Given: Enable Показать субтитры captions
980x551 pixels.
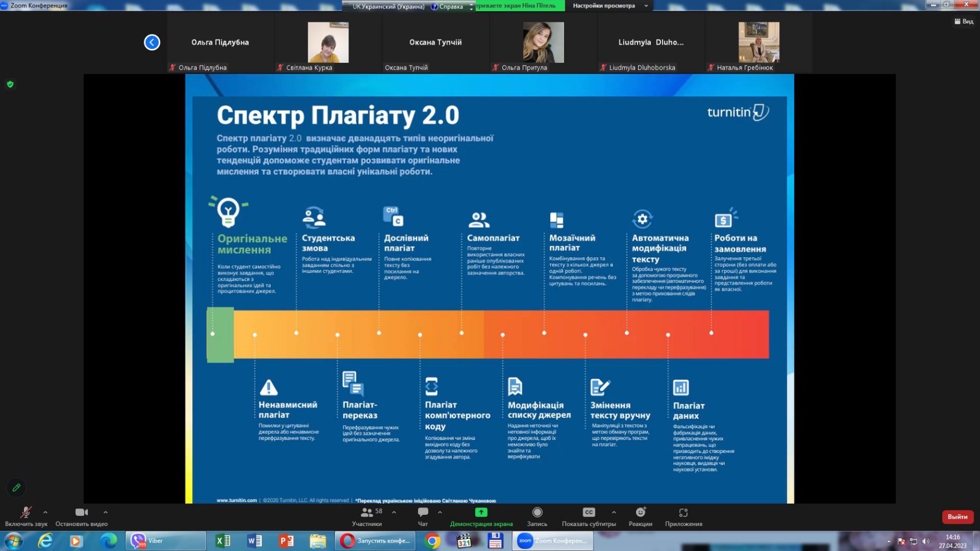Looking at the screenshot, I should tap(589, 517).
